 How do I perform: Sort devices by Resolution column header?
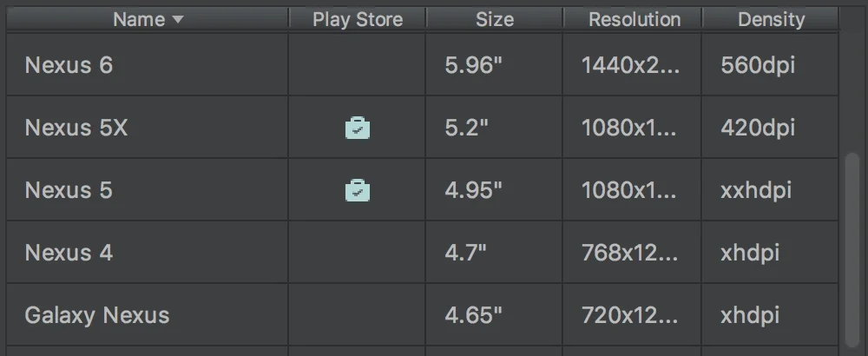(634, 19)
